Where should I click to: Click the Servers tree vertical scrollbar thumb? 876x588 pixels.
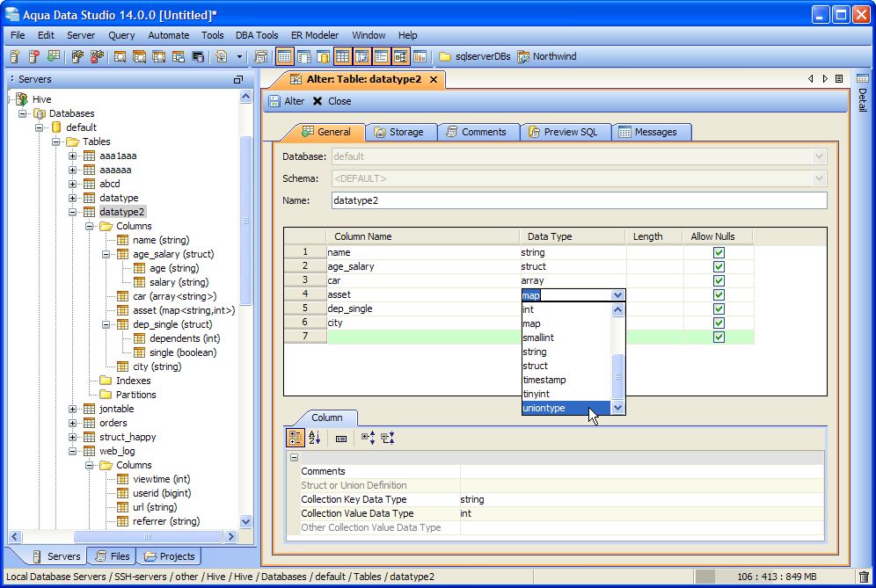tap(245, 221)
